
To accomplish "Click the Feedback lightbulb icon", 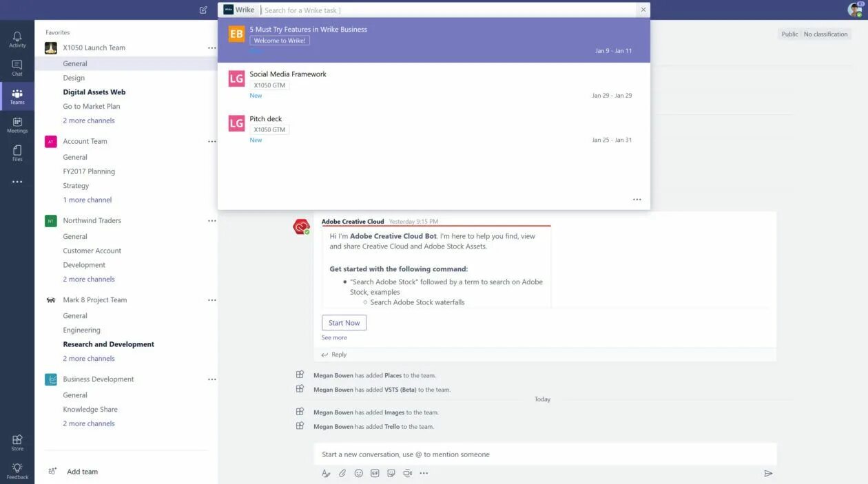I will [x=17, y=471].
